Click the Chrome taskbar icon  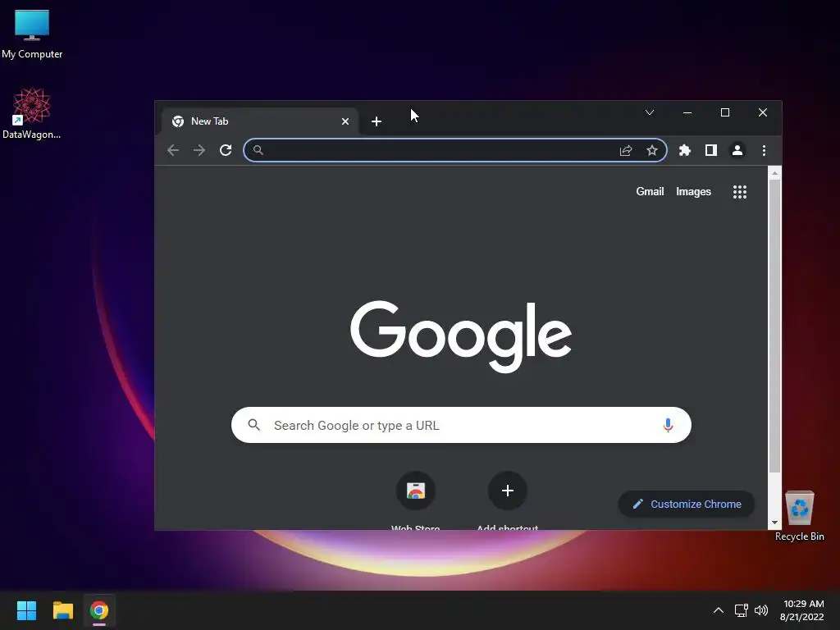(x=99, y=610)
